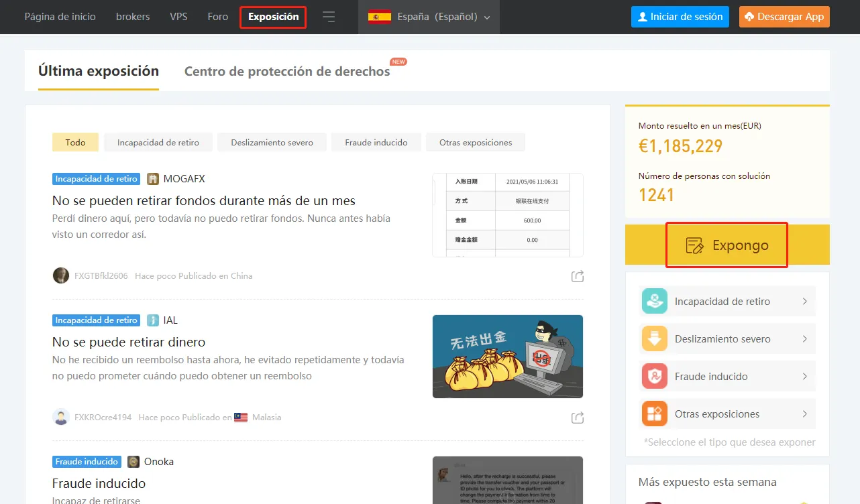Image resolution: width=860 pixels, height=504 pixels.
Task: Click 'No he recibido un reembolso' description
Action: point(228,368)
